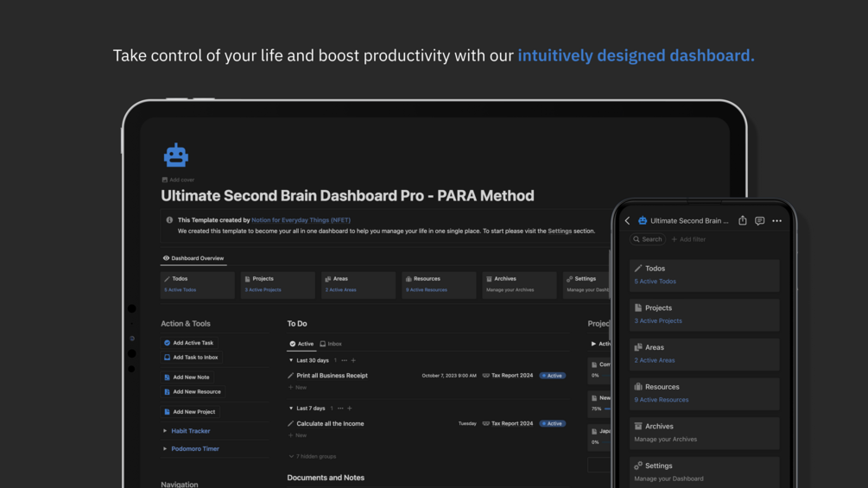This screenshot has height=488, width=868.
Task: Click the blue robot page icon on tablet
Action: [176, 155]
